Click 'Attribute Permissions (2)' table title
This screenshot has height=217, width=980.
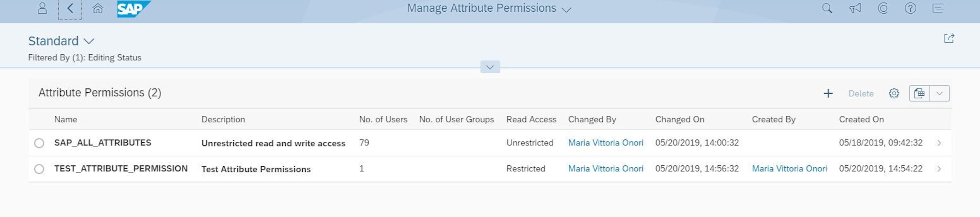point(100,93)
